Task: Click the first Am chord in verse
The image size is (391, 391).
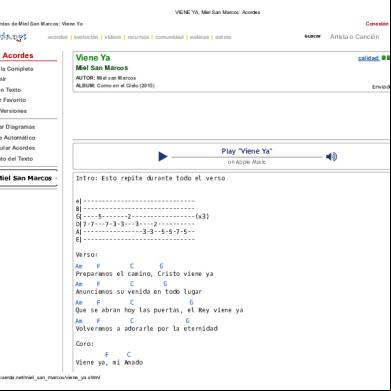Action: pos(79,266)
